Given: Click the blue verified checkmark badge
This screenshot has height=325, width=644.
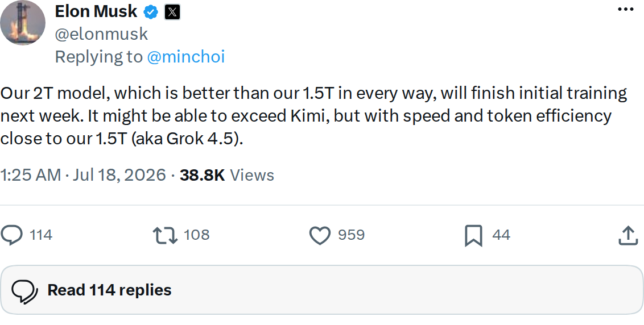Looking at the screenshot, I should click(x=151, y=12).
